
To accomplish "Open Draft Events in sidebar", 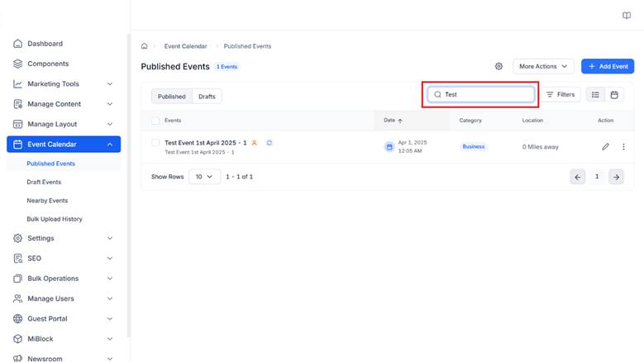I will [x=44, y=182].
